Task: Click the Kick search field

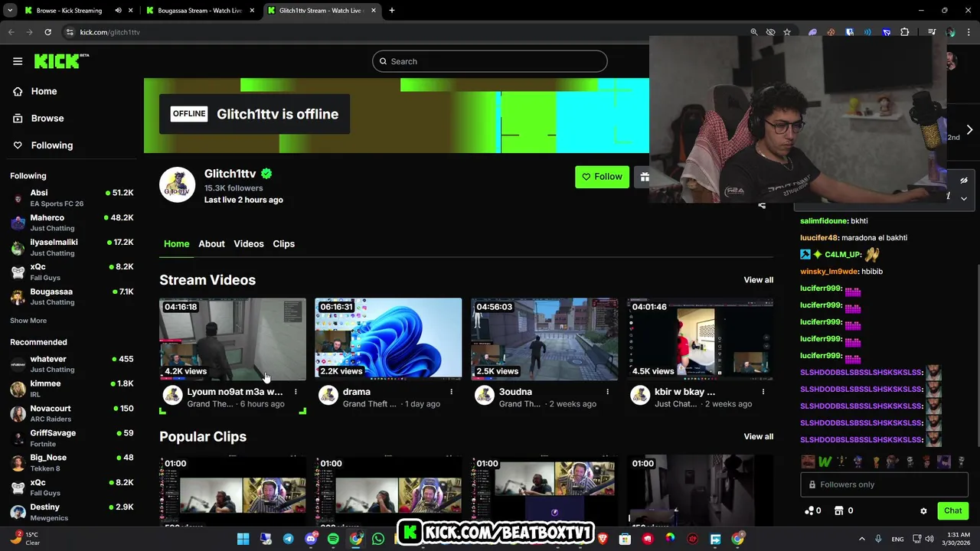Action: [490, 61]
